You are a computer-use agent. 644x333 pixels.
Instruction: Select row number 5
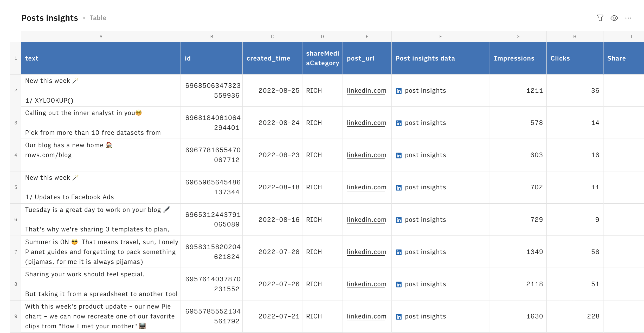(x=16, y=187)
